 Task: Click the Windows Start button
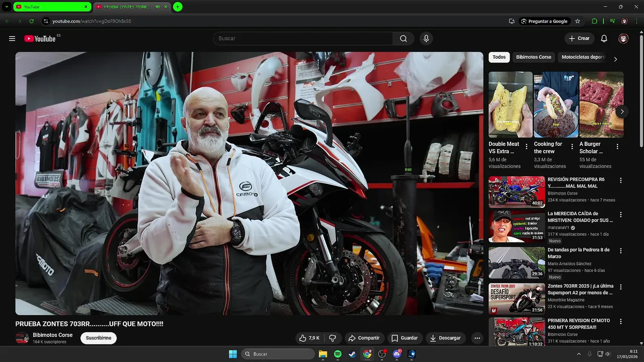coord(232,354)
